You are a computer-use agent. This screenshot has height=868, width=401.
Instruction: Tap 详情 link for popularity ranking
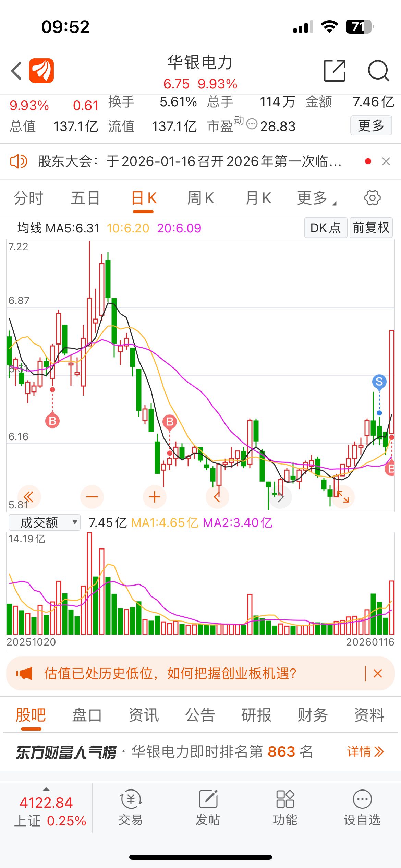tap(365, 752)
